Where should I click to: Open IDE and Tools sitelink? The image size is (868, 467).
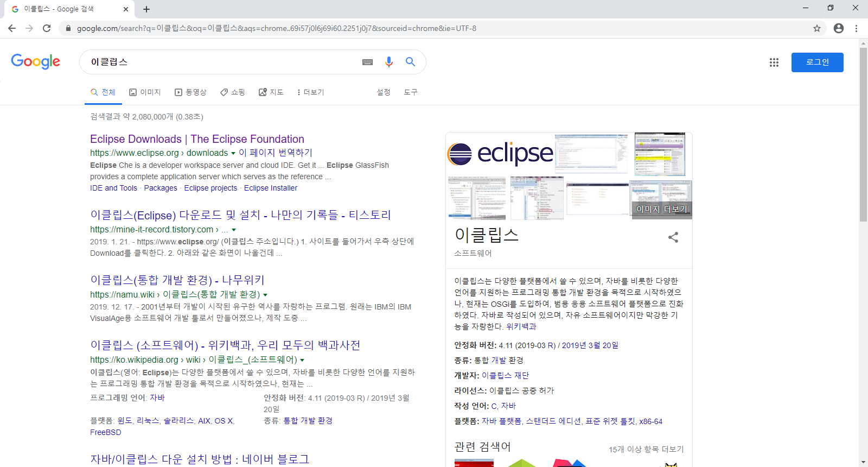coord(113,188)
